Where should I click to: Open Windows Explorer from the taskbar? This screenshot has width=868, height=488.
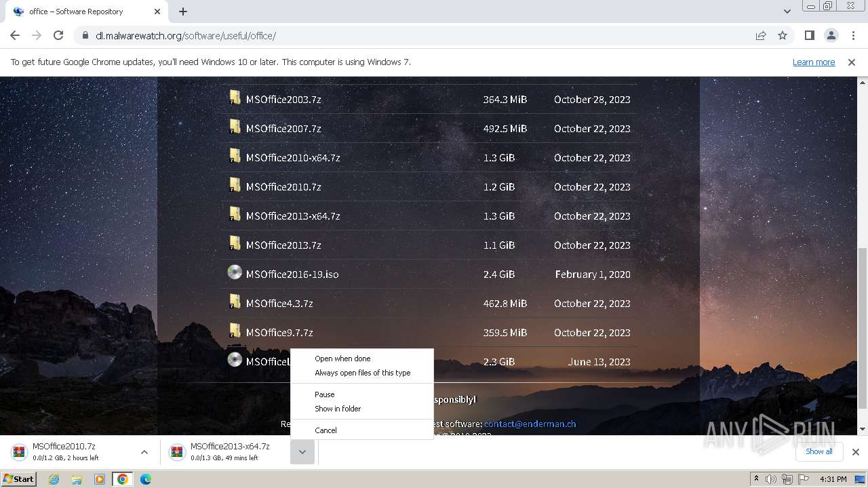click(77, 479)
